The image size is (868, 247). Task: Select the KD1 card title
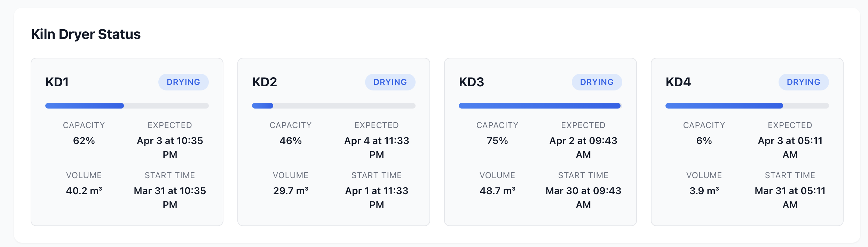(57, 82)
